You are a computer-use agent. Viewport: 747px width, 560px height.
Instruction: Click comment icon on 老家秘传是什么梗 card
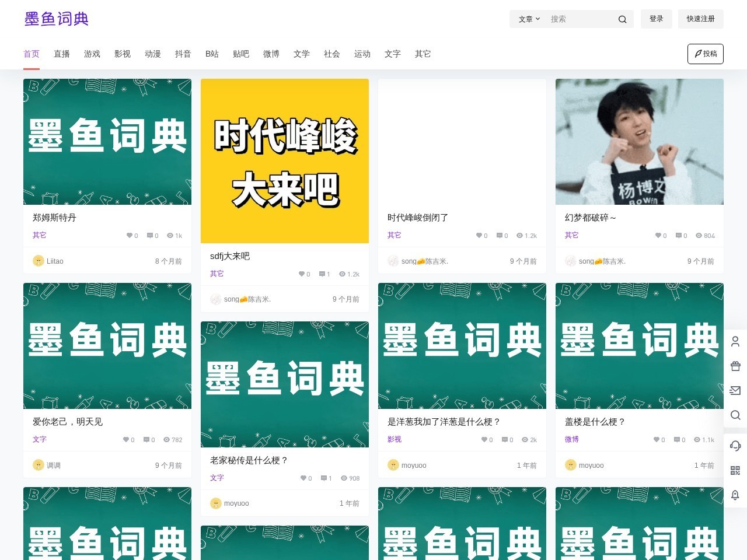(323, 478)
